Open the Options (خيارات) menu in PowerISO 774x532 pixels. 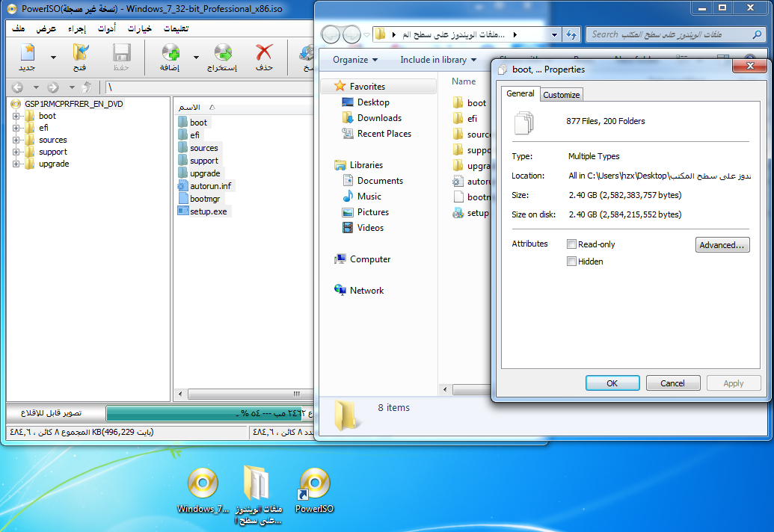click(x=140, y=28)
